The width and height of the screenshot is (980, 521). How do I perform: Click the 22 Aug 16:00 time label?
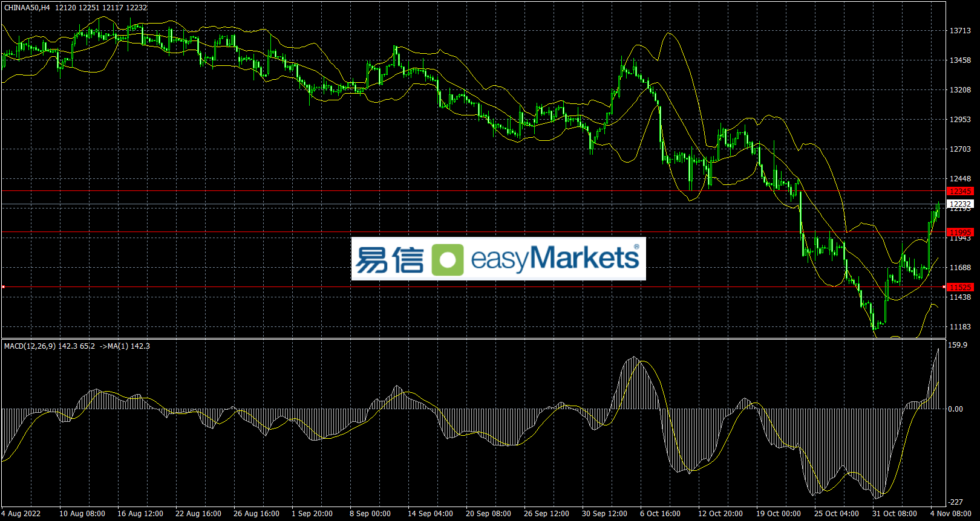198,514
